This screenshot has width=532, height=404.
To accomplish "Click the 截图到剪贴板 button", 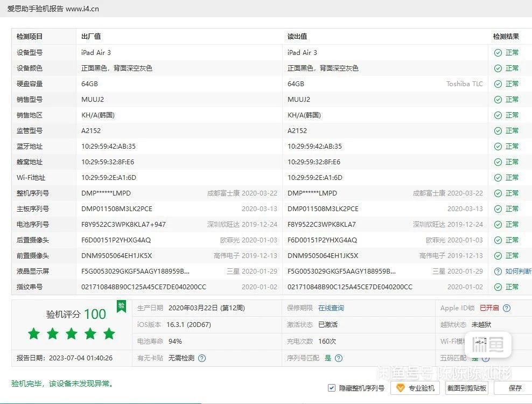I will click(466, 388).
